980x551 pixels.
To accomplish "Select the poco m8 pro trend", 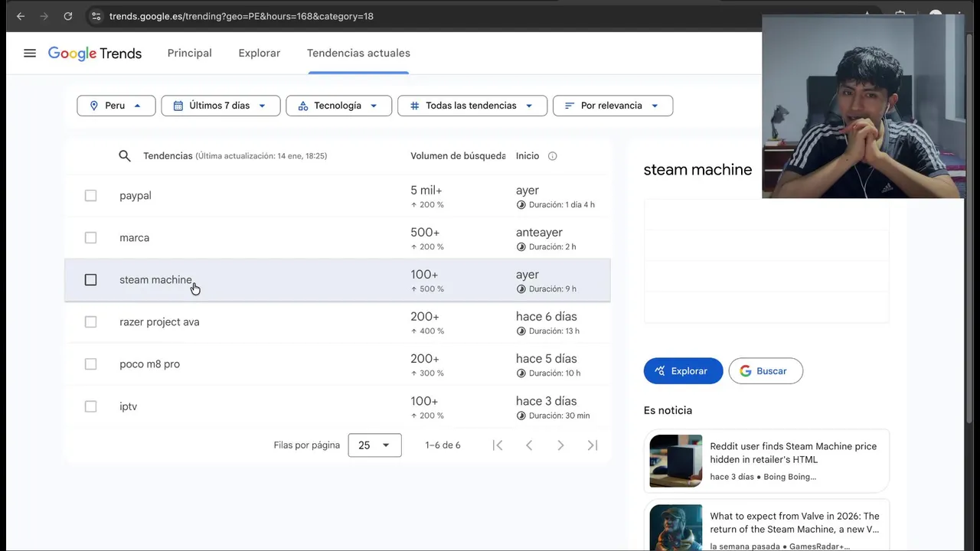I will 149,364.
